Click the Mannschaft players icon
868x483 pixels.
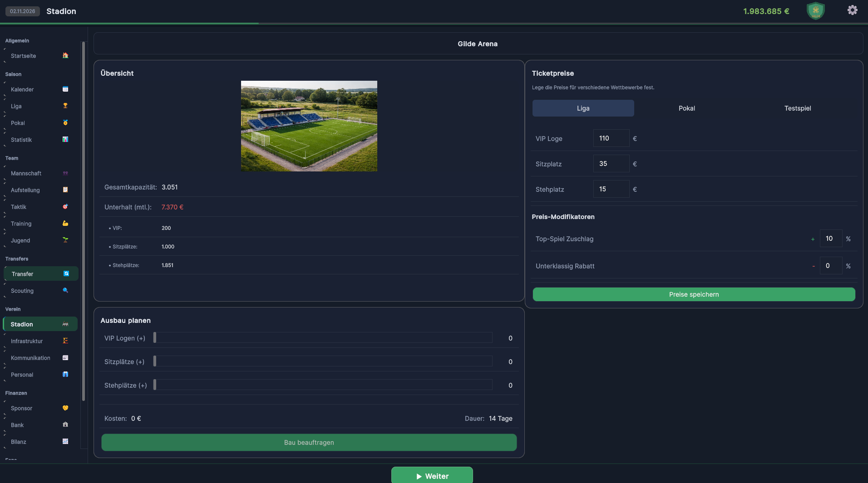[65, 173]
